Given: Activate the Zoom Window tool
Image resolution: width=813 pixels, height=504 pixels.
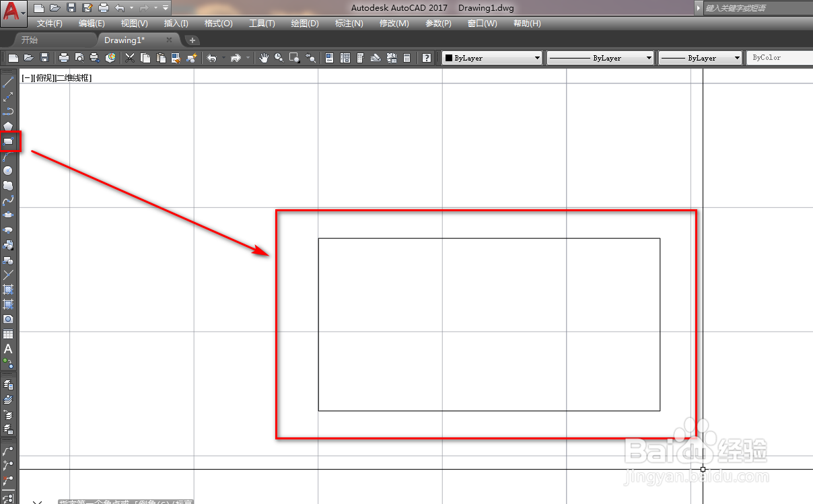Looking at the screenshot, I should pyautogui.click(x=294, y=58).
